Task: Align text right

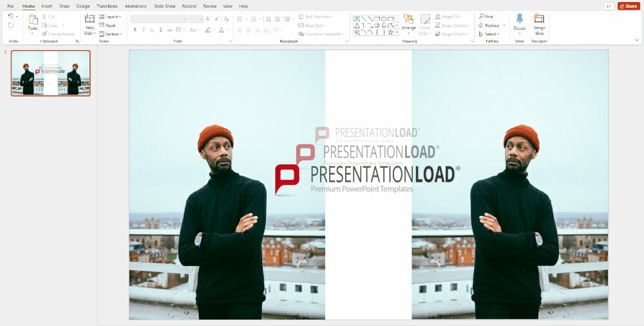Action: pos(258,30)
